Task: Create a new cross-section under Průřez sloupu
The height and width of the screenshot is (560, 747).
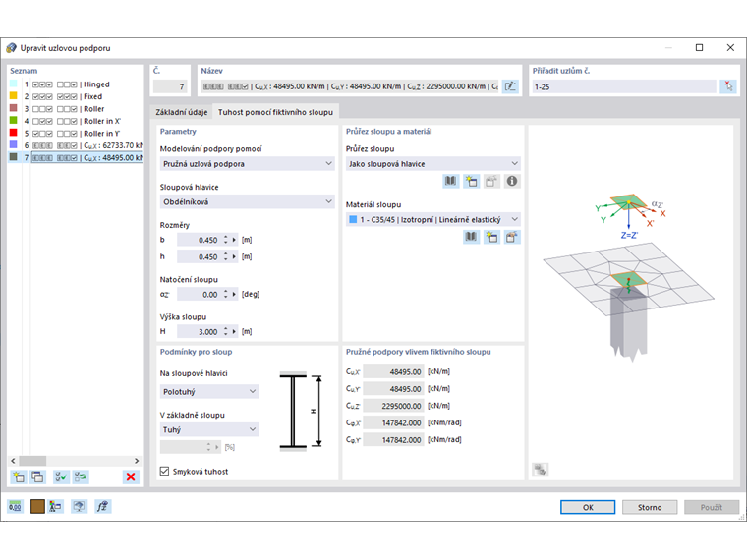Action: pos(471,182)
